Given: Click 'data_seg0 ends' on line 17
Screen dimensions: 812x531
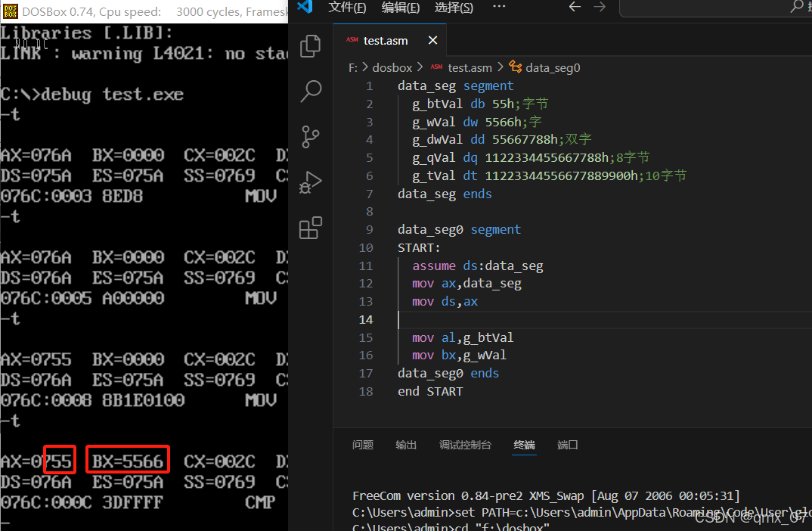Looking at the screenshot, I should [448, 374].
